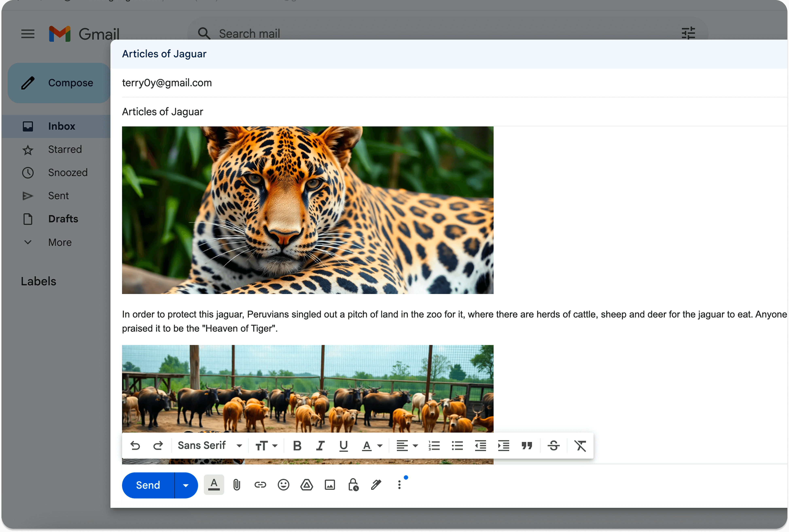
Task: Switch to the Drafts folder
Action: click(x=63, y=219)
